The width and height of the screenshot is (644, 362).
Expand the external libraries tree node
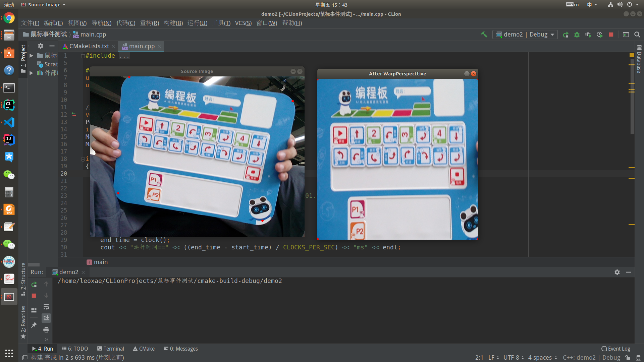click(31, 73)
